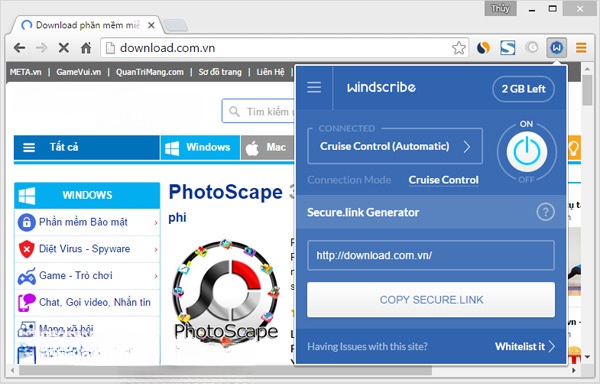Click the Tìm kiếm search box
The image size is (600, 384).
click(258, 112)
